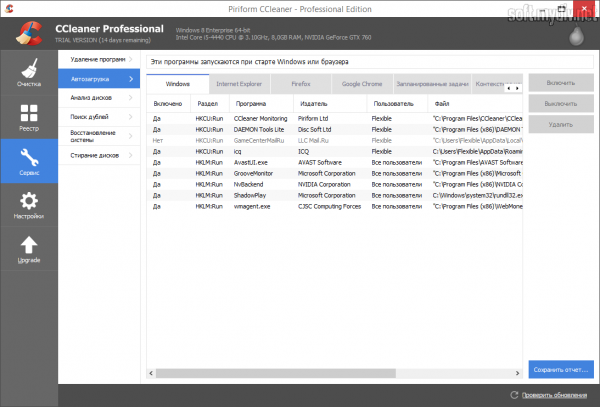600x407 pixels.
Task: Click horizontal scrollbar left arrow
Action: click(151, 373)
